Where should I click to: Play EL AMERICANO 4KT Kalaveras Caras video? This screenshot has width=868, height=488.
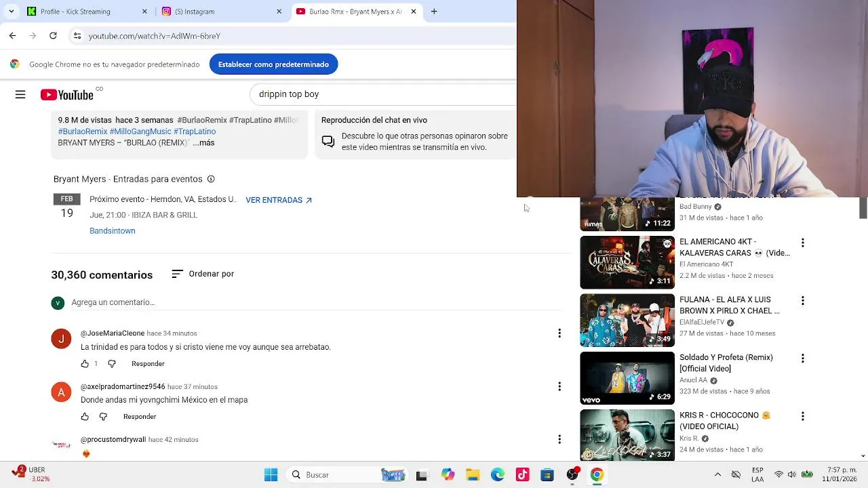click(627, 262)
